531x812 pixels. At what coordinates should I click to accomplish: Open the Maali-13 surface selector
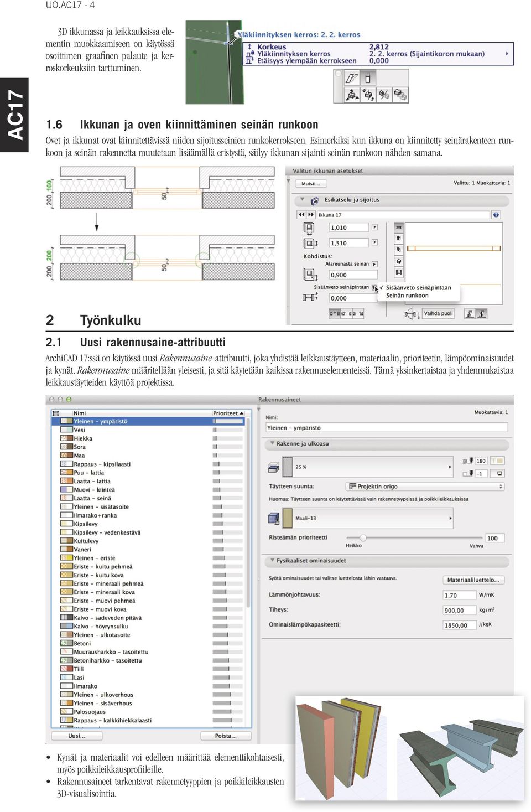[368, 519]
